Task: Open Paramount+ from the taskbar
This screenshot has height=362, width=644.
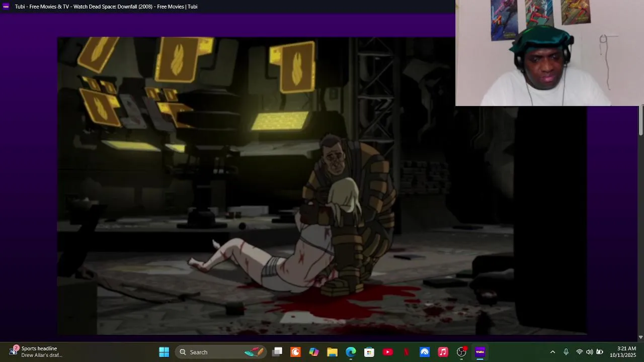Action: [425, 352]
